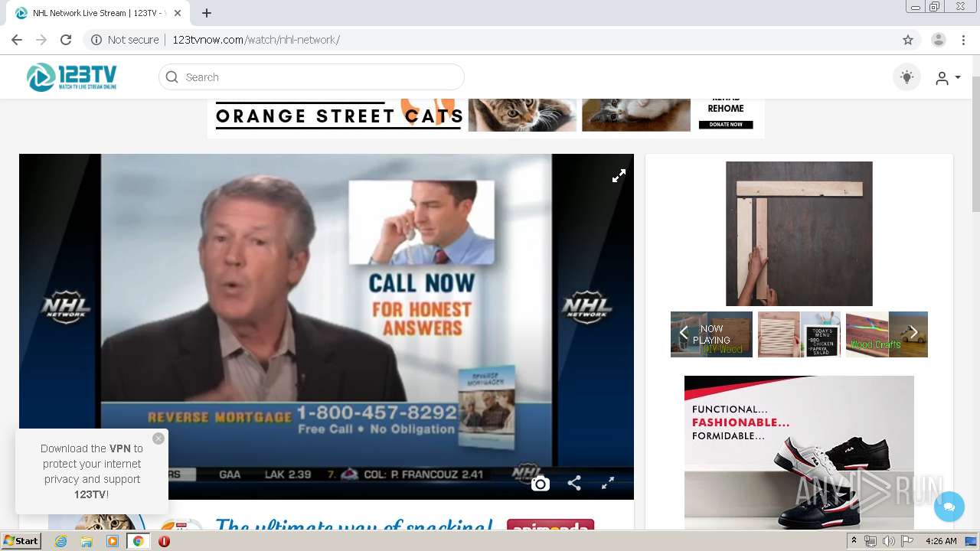Click the search magnifier icon
Screen dimensions: 980x551
pyautogui.click(x=172, y=77)
